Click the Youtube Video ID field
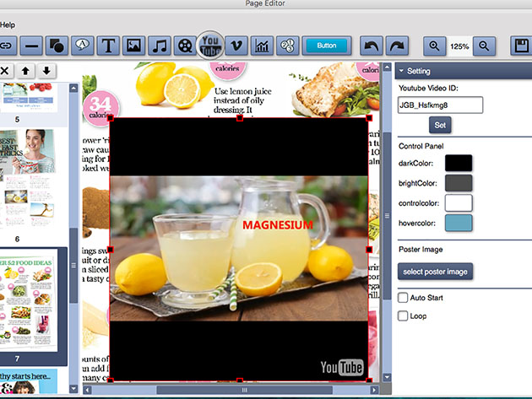The width and height of the screenshot is (532, 399). 440,105
